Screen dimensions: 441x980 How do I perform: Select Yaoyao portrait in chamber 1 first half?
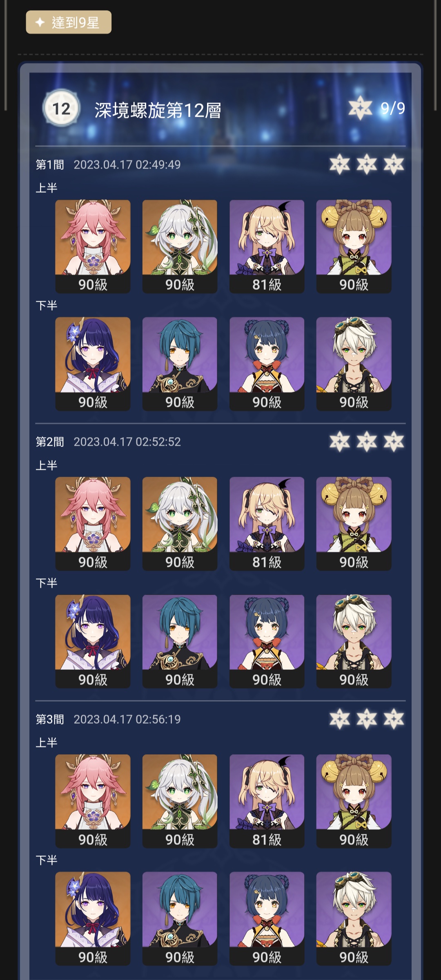click(x=354, y=246)
